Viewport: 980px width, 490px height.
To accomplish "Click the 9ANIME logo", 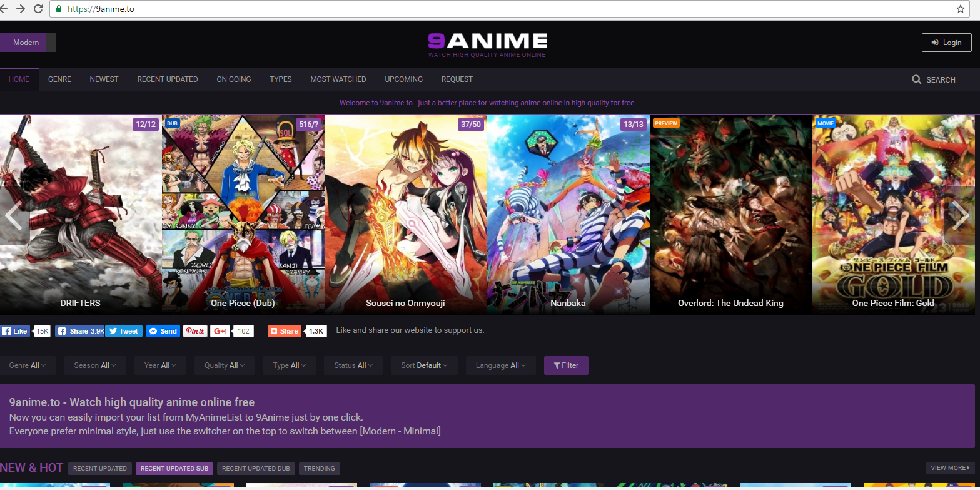I will pos(487,44).
